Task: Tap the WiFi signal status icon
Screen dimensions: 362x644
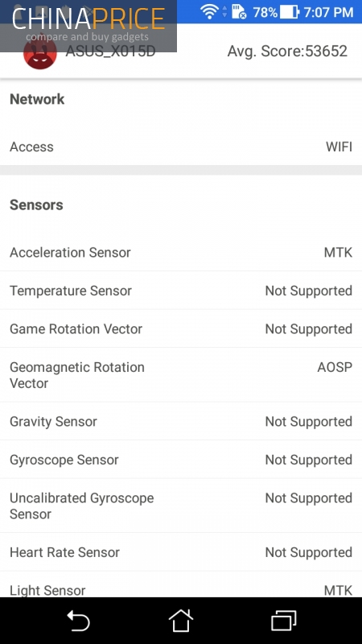Action: point(209,11)
